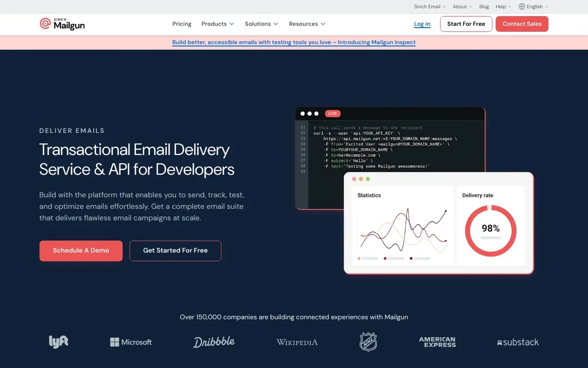The width and height of the screenshot is (588, 368).
Task: Select the Dribbble logo
Action: coord(214,341)
